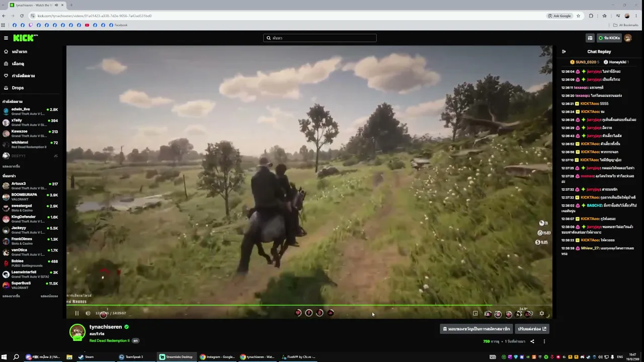Open more options three-dot menu below video
The height and width of the screenshot is (362, 644).
pyautogui.click(x=544, y=341)
